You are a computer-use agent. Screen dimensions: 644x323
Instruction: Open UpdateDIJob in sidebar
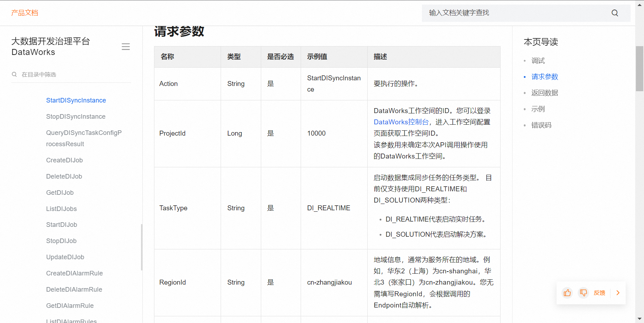tap(65, 257)
